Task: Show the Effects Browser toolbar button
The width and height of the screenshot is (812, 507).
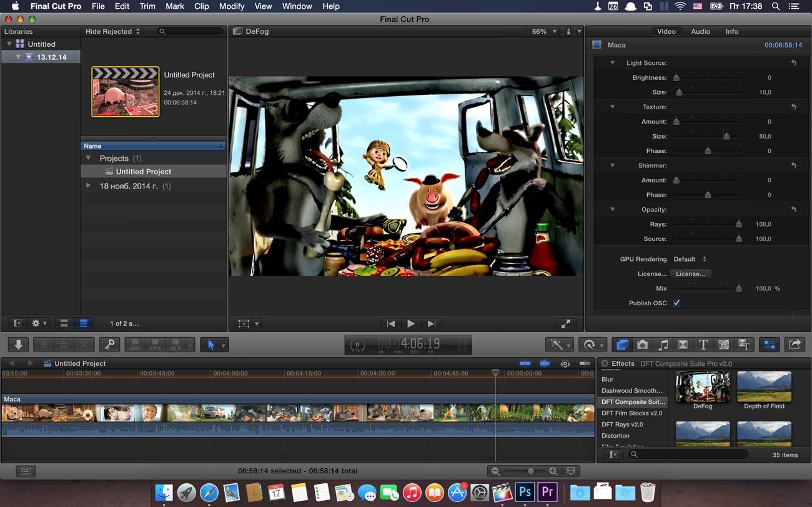Action: click(621, 345)
